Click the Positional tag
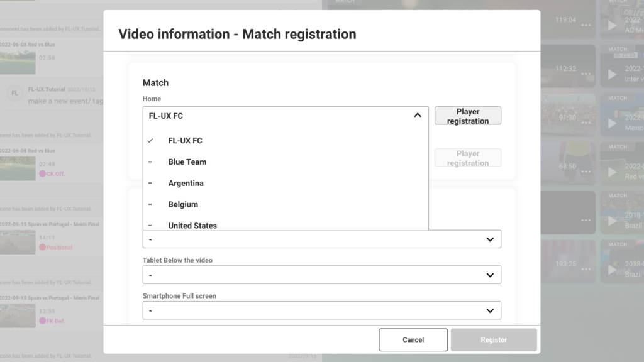This screenshot has width=644, height=362. (56, 247)
